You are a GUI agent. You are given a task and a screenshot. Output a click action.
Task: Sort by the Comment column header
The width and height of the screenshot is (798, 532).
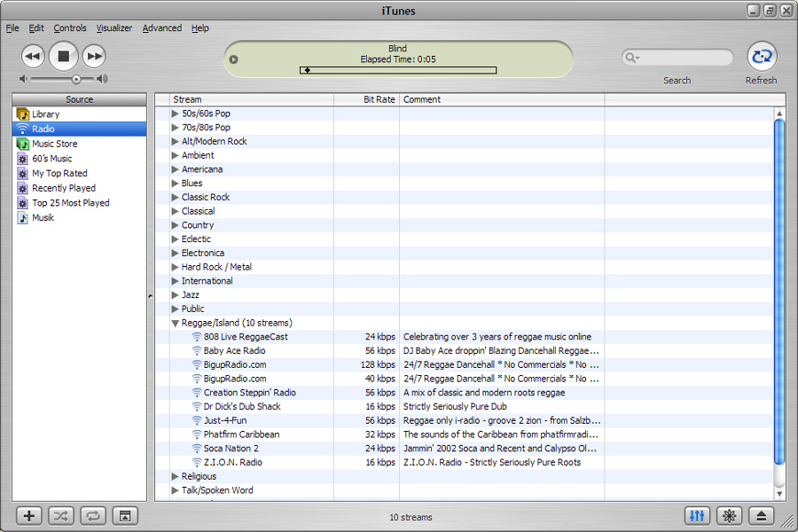503,100
